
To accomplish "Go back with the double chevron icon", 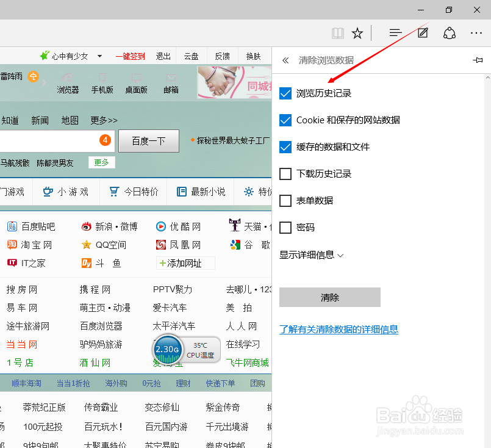I will pos(285,60).
